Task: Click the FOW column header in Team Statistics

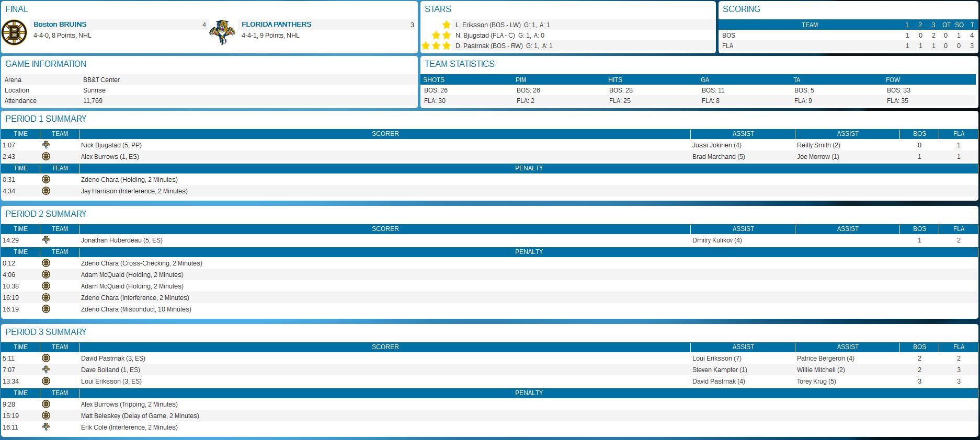Action: click(893, 80)
